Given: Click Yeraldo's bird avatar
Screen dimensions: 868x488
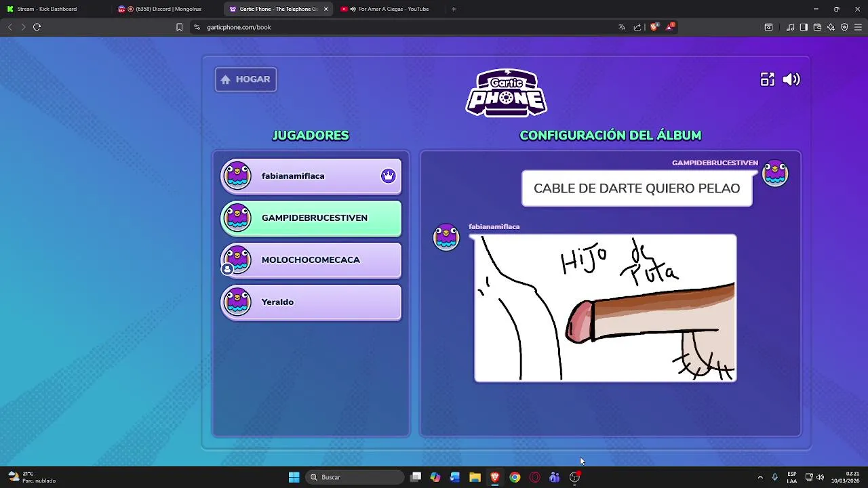Looking at the screenshot, I should (x=237, y=302).
